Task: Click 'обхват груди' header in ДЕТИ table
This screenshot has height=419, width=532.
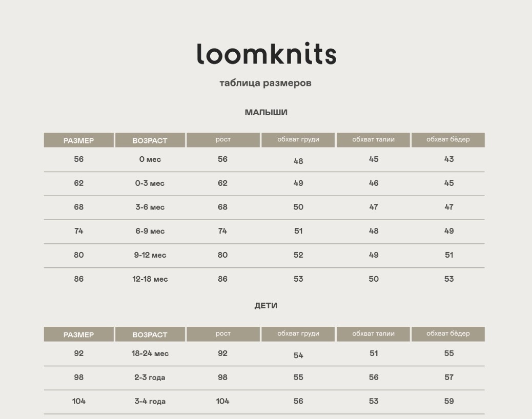Action: (x=298, y=334)
